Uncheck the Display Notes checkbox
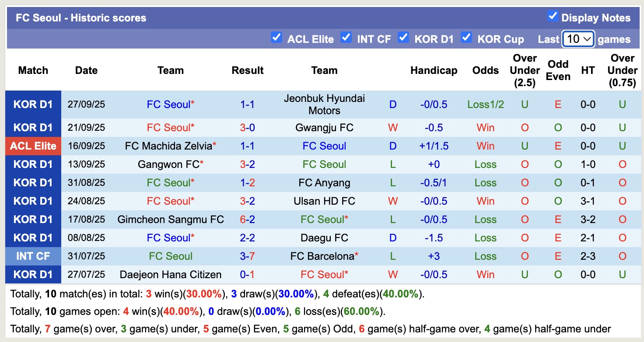The image size is (644, 342). pyautogui.click(x=553, y=16)
